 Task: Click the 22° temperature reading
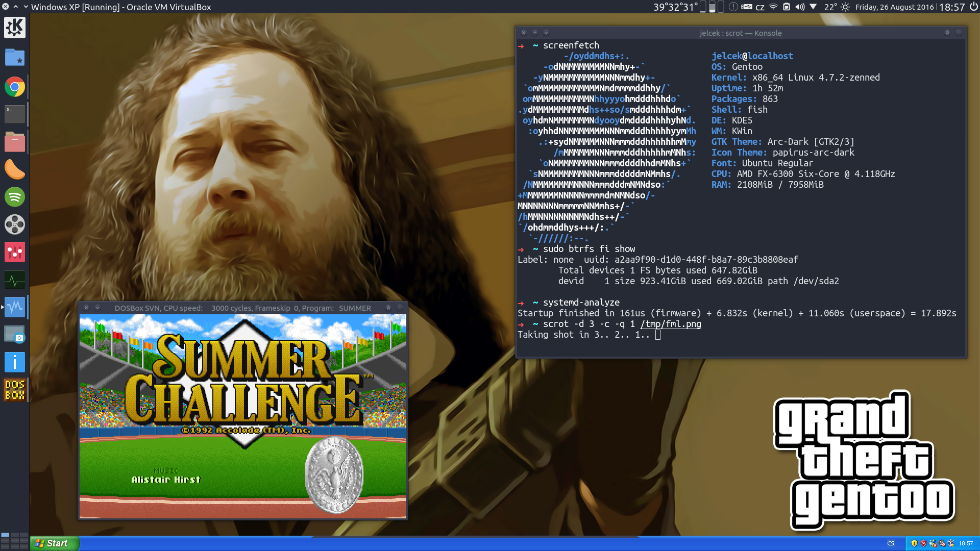coord(830,7)
